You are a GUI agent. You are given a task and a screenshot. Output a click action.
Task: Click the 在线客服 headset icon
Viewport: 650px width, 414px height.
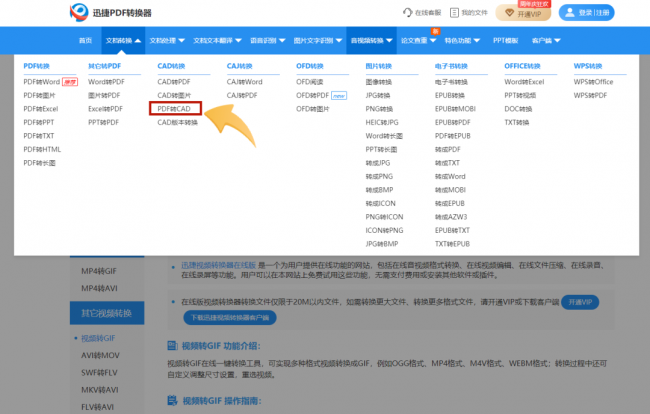coord(407,12)
